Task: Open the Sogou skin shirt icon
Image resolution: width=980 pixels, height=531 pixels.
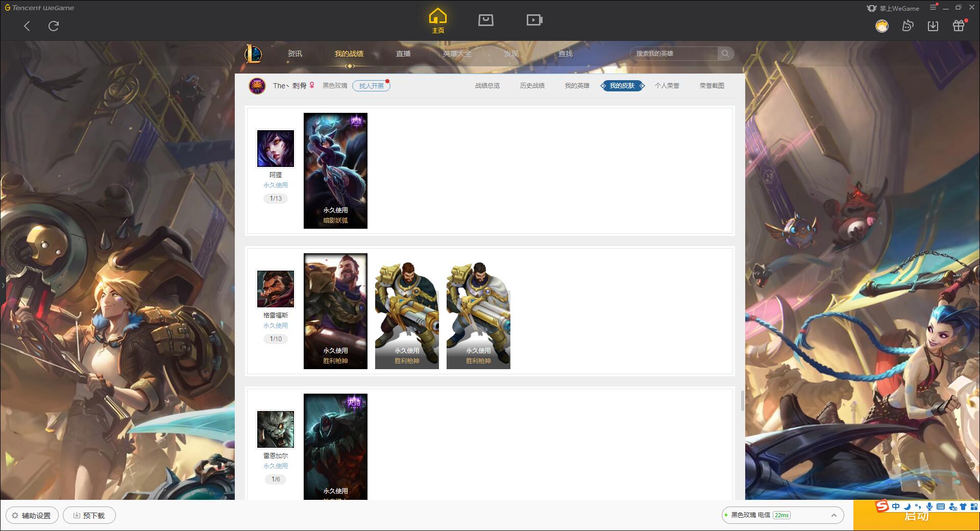Action: coord(963,506)
